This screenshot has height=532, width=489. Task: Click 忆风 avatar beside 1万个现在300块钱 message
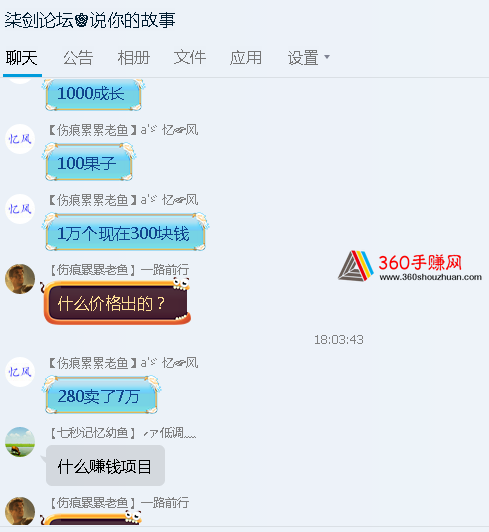[x=20, y=209]
